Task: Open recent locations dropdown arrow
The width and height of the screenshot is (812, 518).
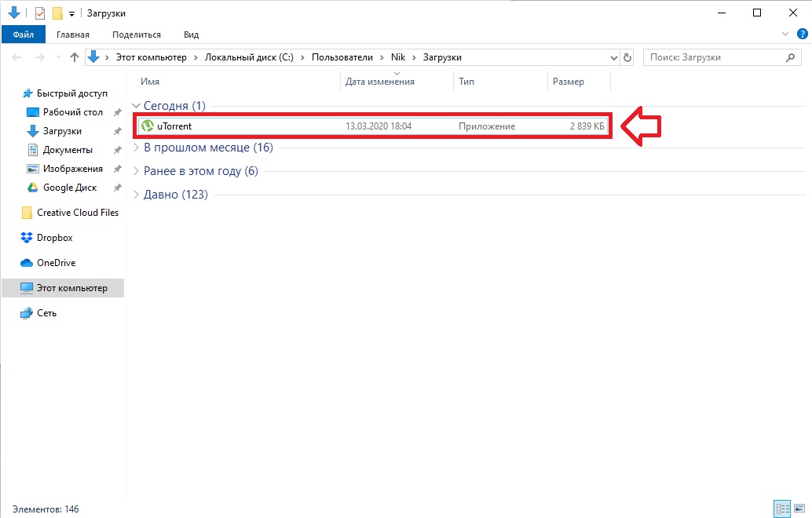Action: tap(59, 57)
